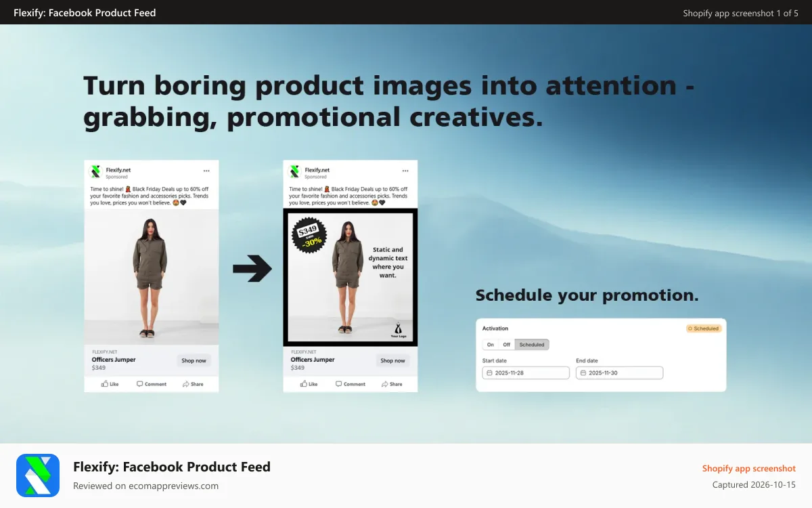Screen dimensions: 812x508
Task: Click the 'End date' field label
Action: 587,361
